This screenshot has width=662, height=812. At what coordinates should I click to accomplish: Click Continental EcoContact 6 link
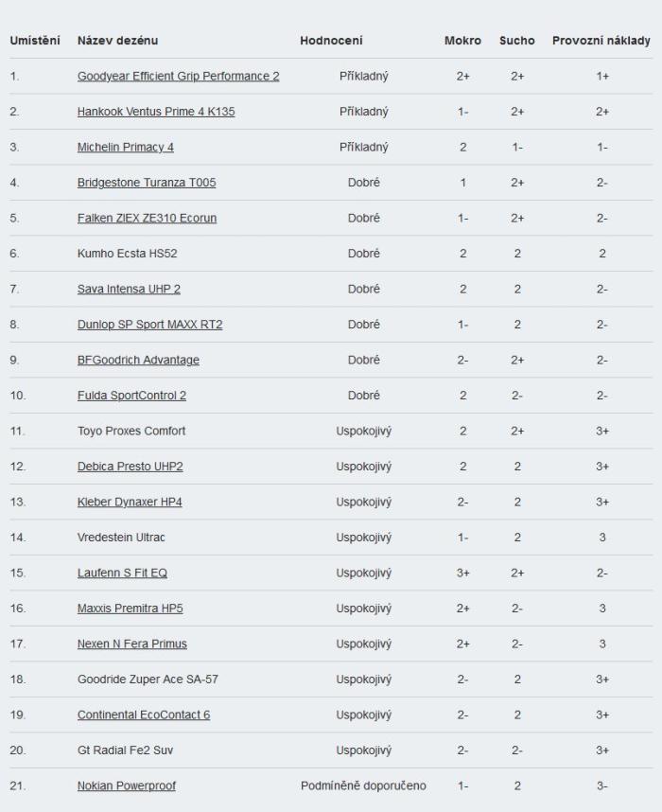pos(144,715)
